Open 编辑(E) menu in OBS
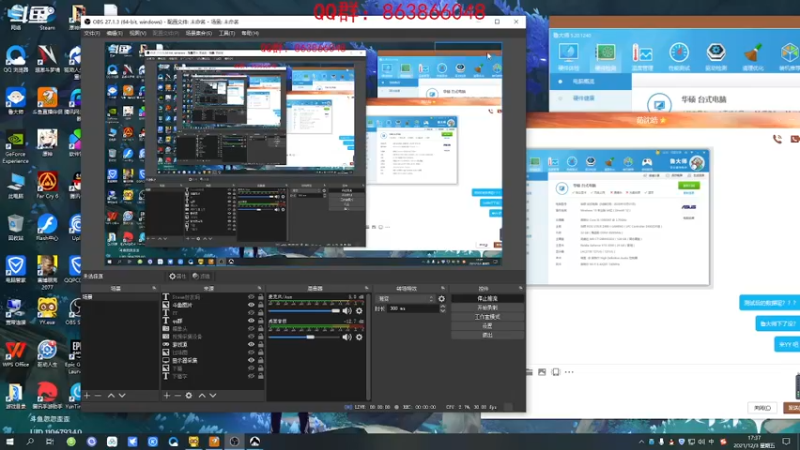800x450 pixels. click(114, 33)
